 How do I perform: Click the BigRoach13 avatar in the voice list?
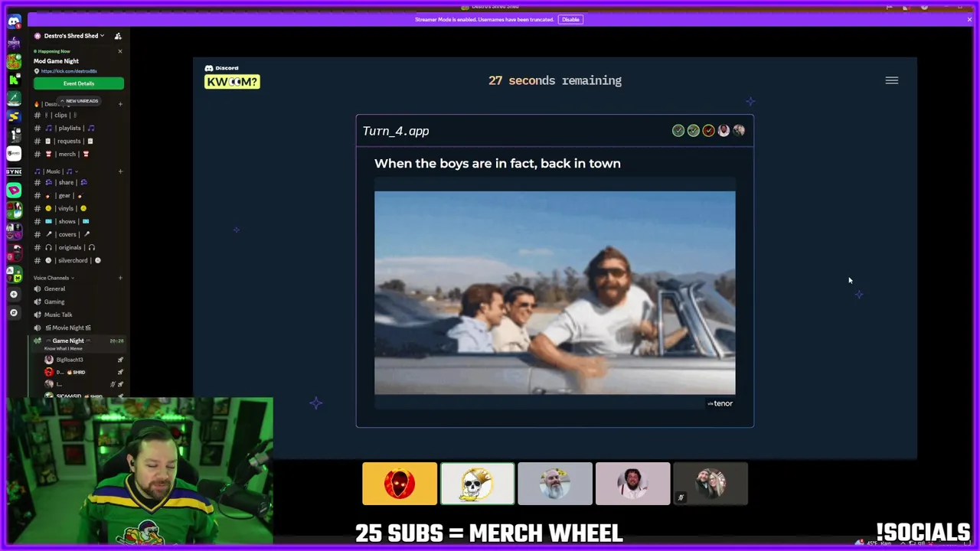[x=49, y=360]
